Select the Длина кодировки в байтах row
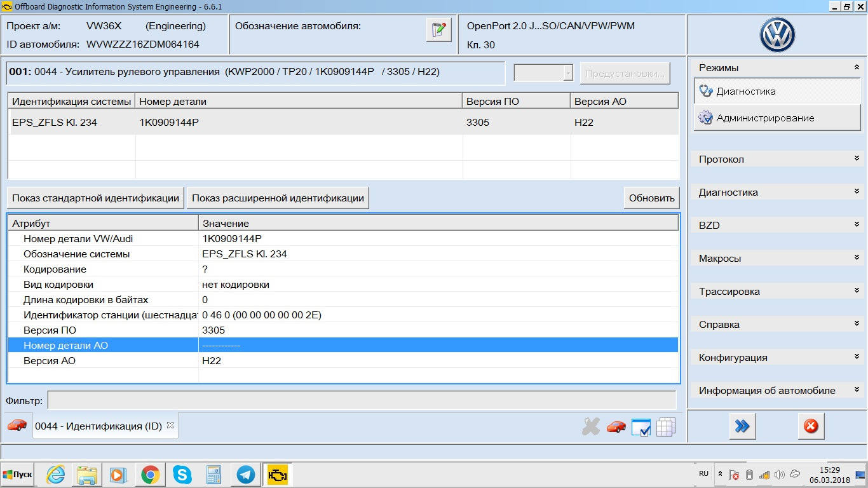 click(343, 299)
